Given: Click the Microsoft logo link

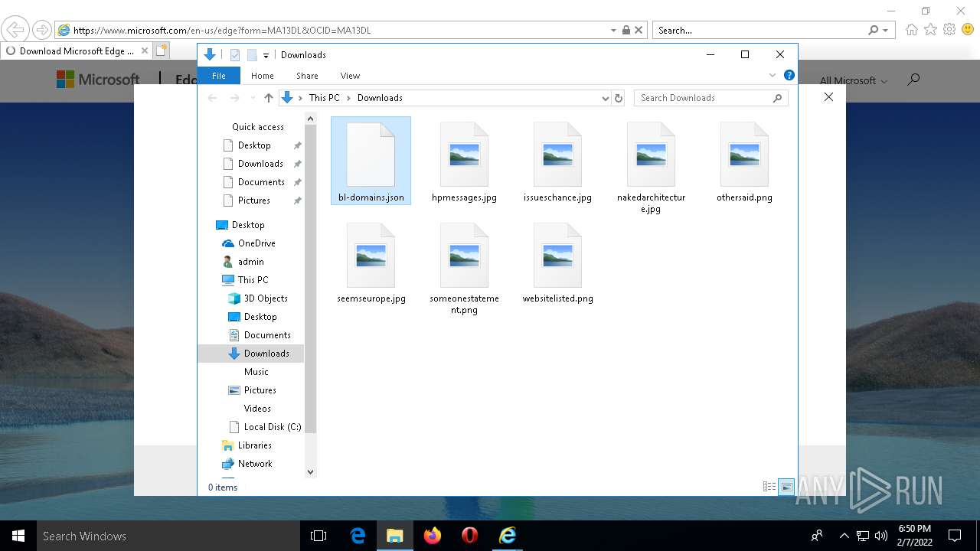Looking at the screenshot, I should click(98, 80).
